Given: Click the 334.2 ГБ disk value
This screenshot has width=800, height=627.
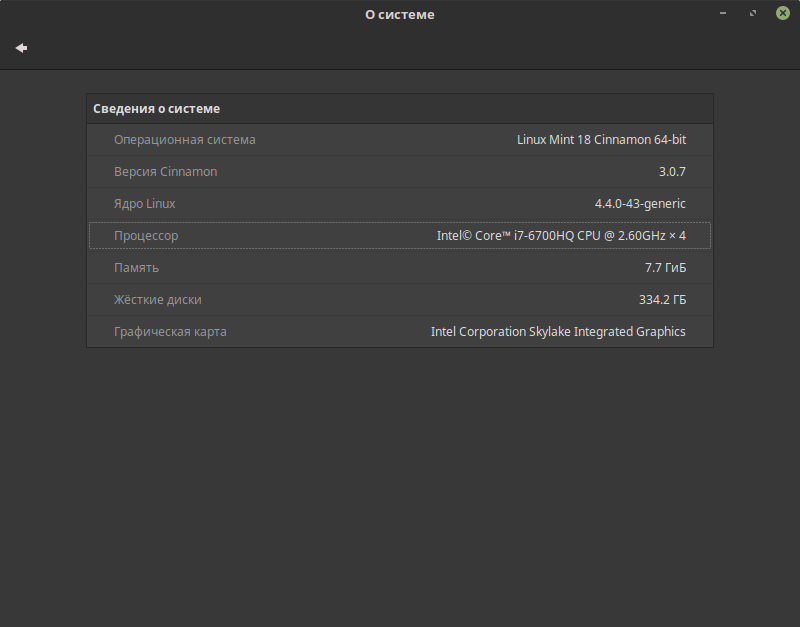Looking at the screenshot, I should click(x=662, y=300).
